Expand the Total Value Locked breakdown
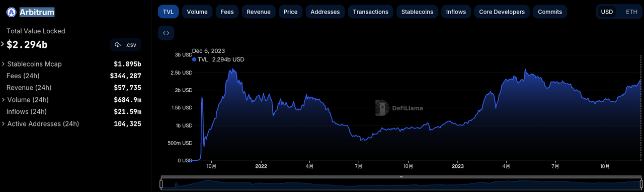 (x=3, y=44)
